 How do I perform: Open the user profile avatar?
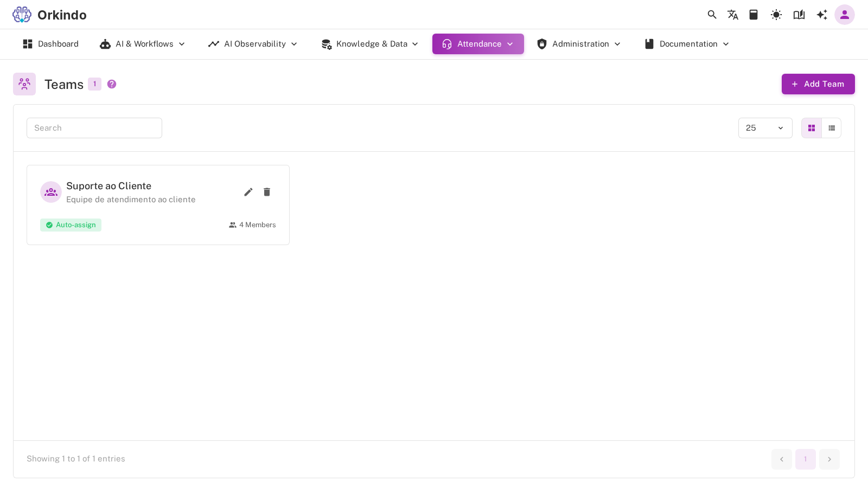point(845,15)
